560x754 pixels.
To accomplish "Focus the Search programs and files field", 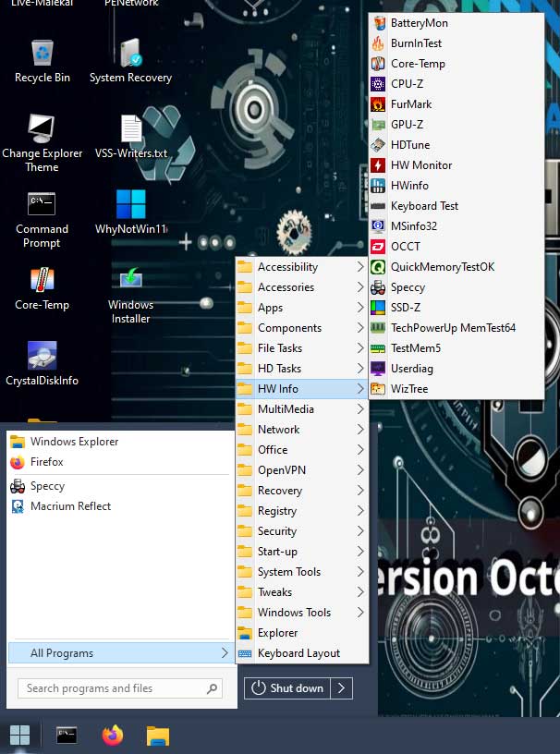I will 120,688.
